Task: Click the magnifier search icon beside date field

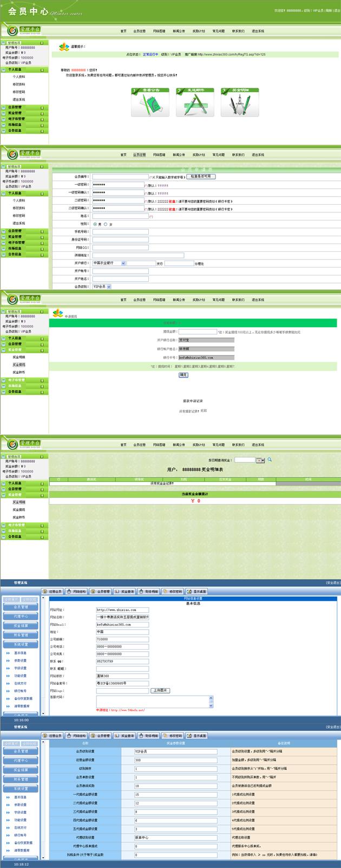Action: tap(270, 459)
